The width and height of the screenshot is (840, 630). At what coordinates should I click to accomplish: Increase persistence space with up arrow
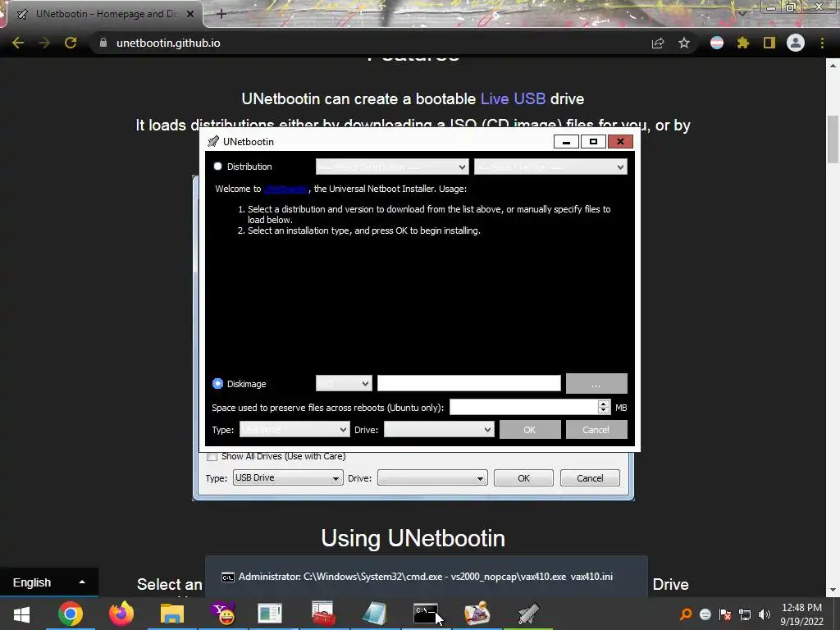point(604,404)
